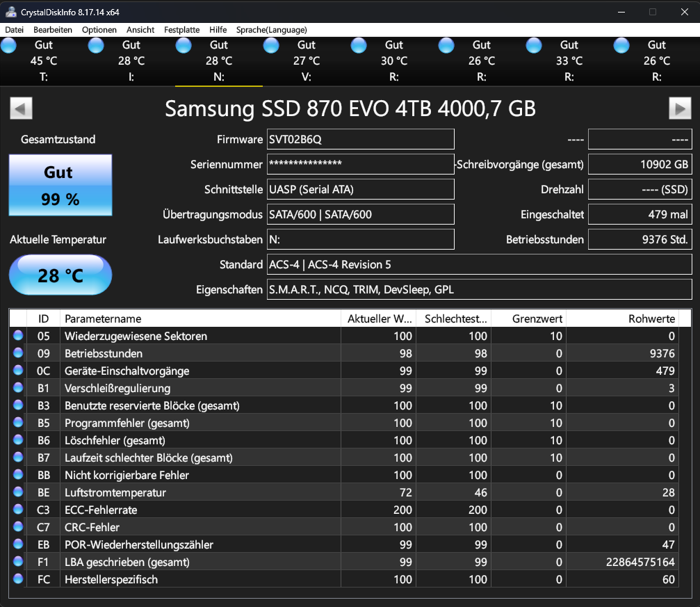Select the R: drive at 30 °C
The width and height of the screenshot is (700, 607).
pos(393,60)
